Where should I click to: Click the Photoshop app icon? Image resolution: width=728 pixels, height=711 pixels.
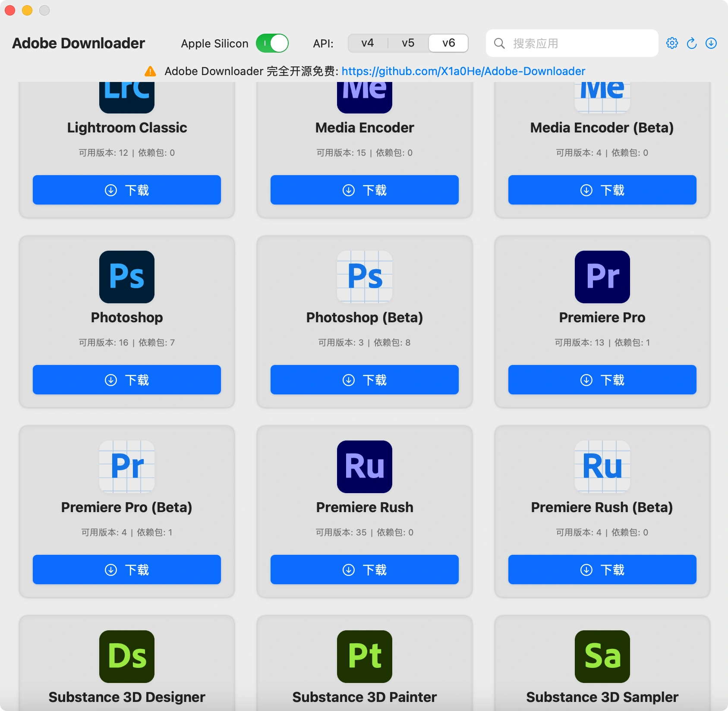[x=127, y=277]
